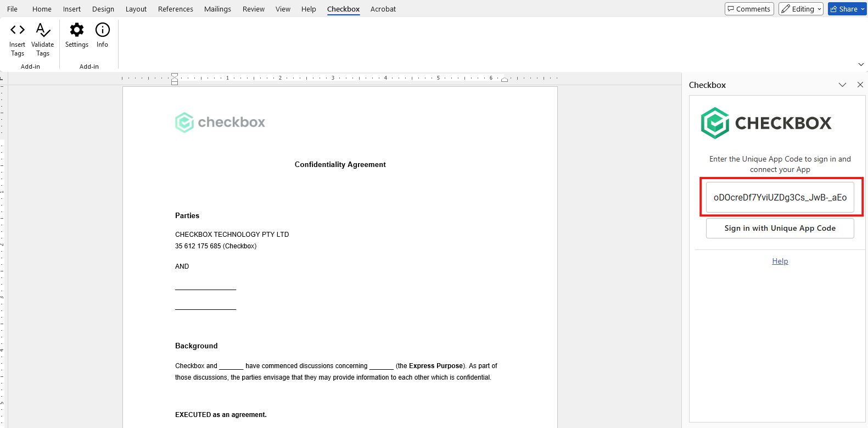
Task: Click the text '35 612 175 685 (Checkbox)'
Action: (x=216, y=246)
